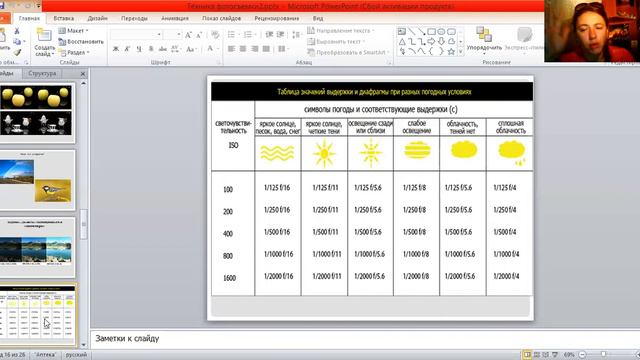Open the font size combo box
Image resolution: width=640 pixels, height=360 pixels.
(172, 35)
